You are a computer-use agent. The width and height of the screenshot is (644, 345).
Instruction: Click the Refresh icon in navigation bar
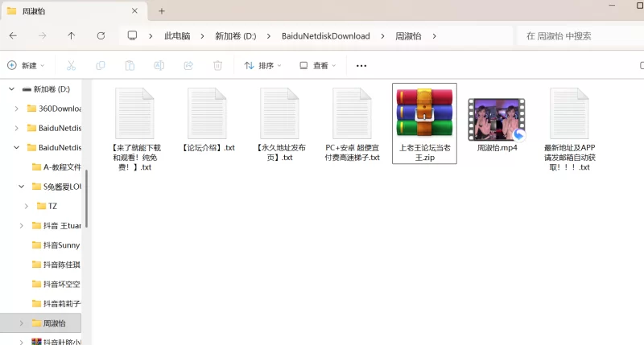click(x=101, y=36)
